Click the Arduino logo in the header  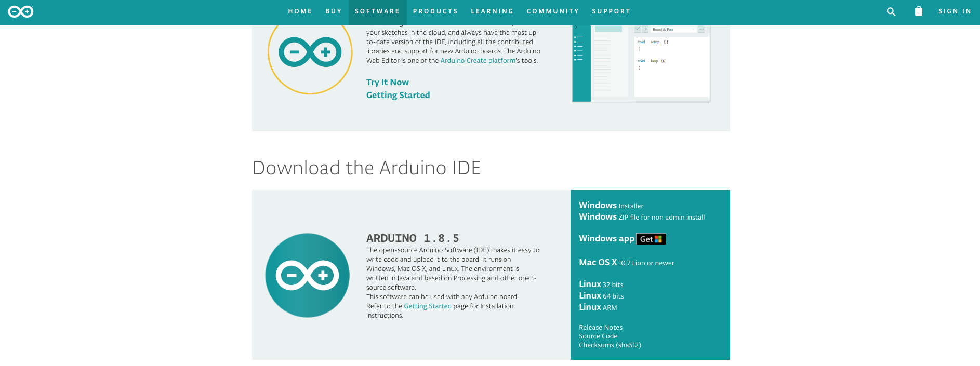pos(21,11)
